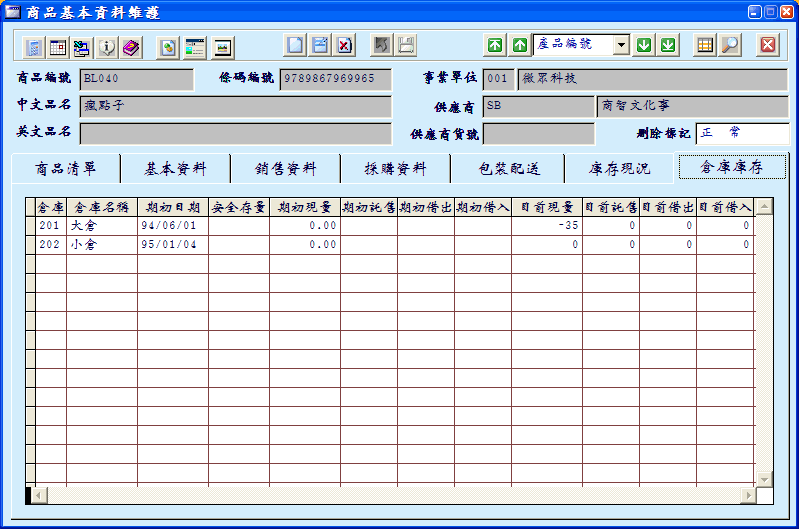Click the 期初現量 column header
Screen dimensions: 799x529
pyautogui.click(x=305, y=207)
